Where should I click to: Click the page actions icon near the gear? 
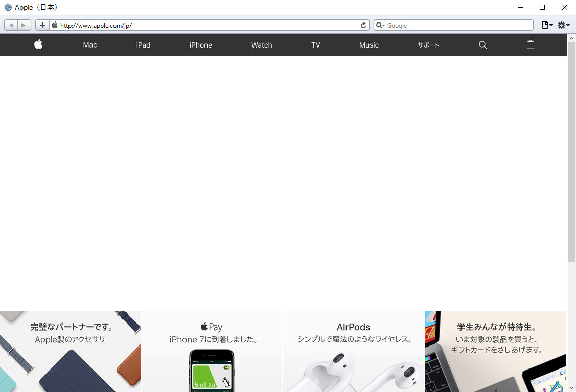(x=545, y=25)
